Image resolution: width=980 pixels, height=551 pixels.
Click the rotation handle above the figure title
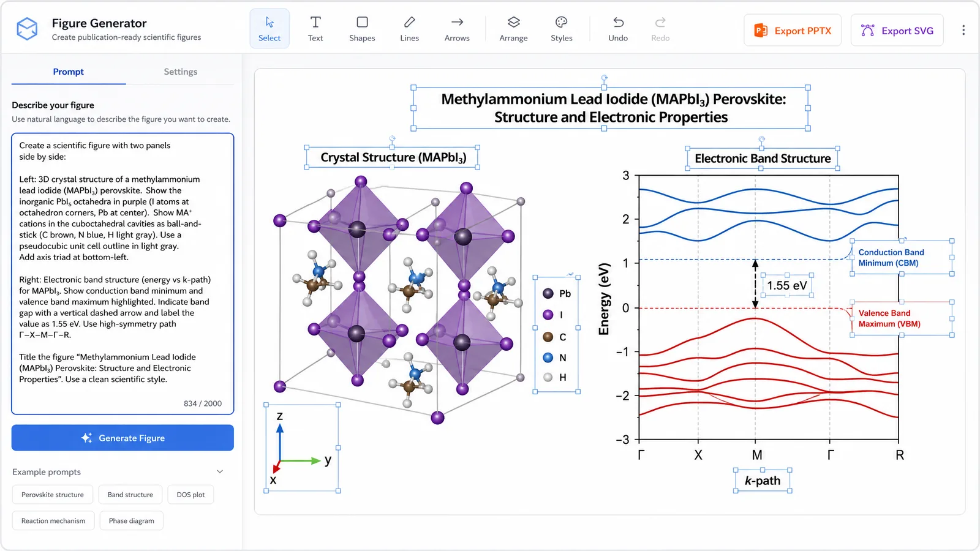click(x=605, y=78)
